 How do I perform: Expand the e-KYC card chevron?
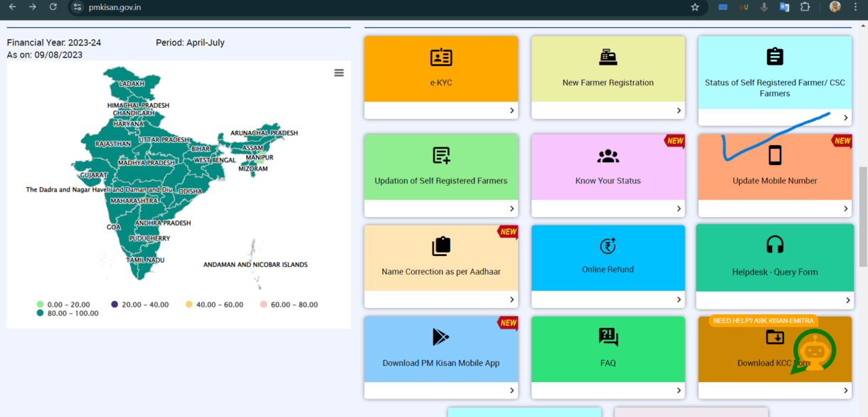[512, 110]
